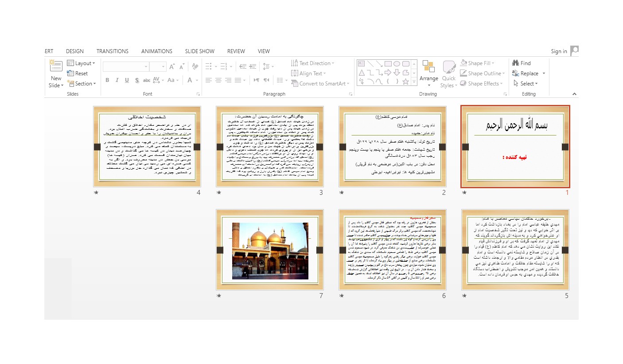Click the Arrange button
Screen dimensions: 623x364
[x=429, y=74]
